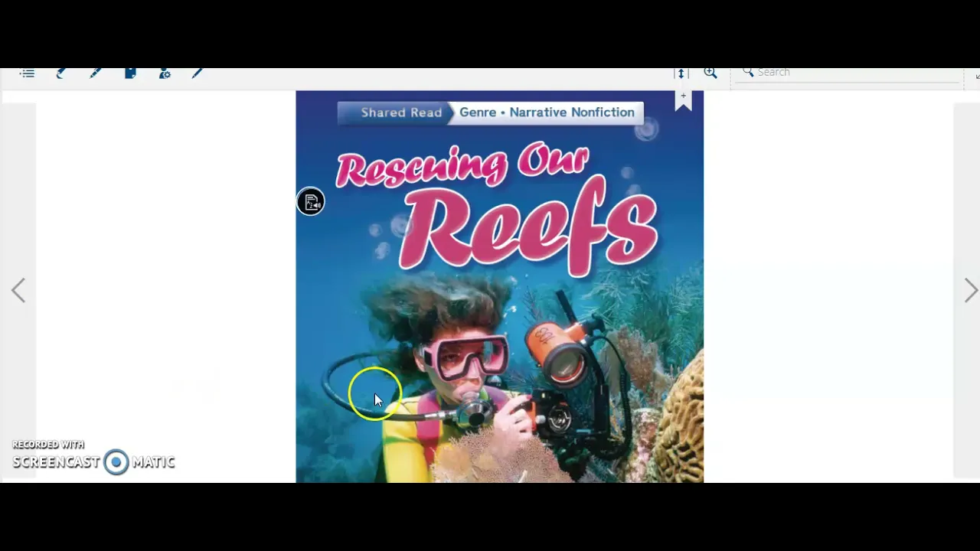Click the search magnifier icon
Screen dimensions: 980x551
click(748, 72)
